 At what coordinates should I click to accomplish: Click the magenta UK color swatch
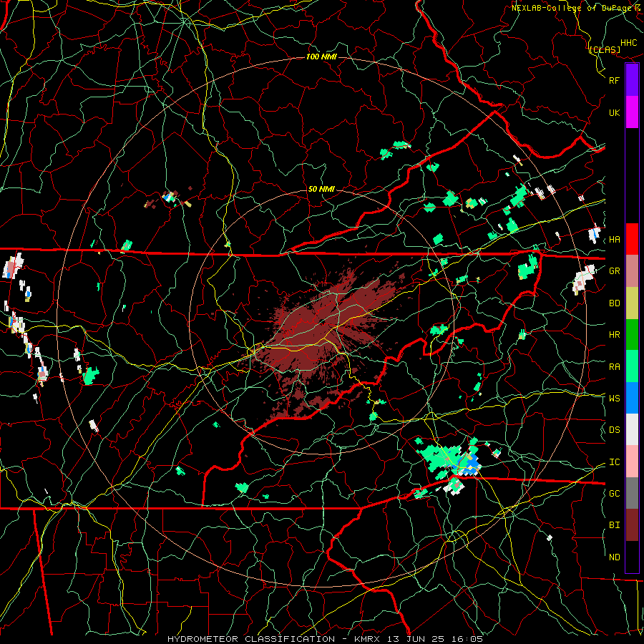[x=632, y=112]
